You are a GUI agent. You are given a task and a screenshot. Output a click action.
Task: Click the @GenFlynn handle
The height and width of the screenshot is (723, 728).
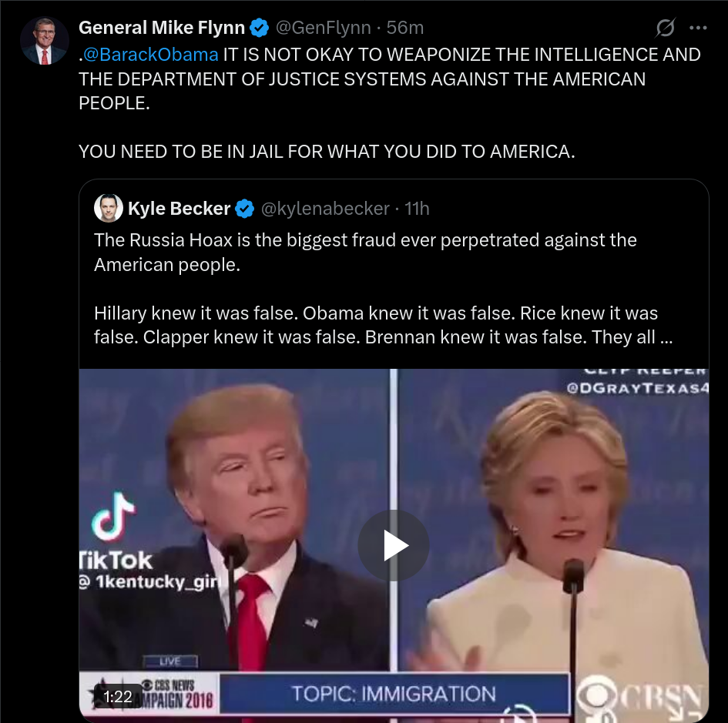[323, 28]
